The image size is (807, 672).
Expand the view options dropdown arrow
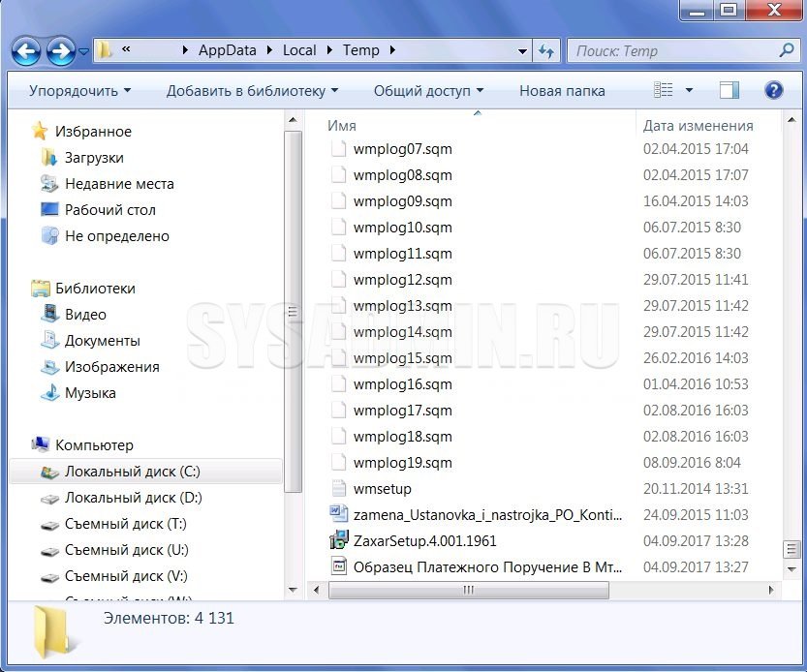click(x=690, y=90)
